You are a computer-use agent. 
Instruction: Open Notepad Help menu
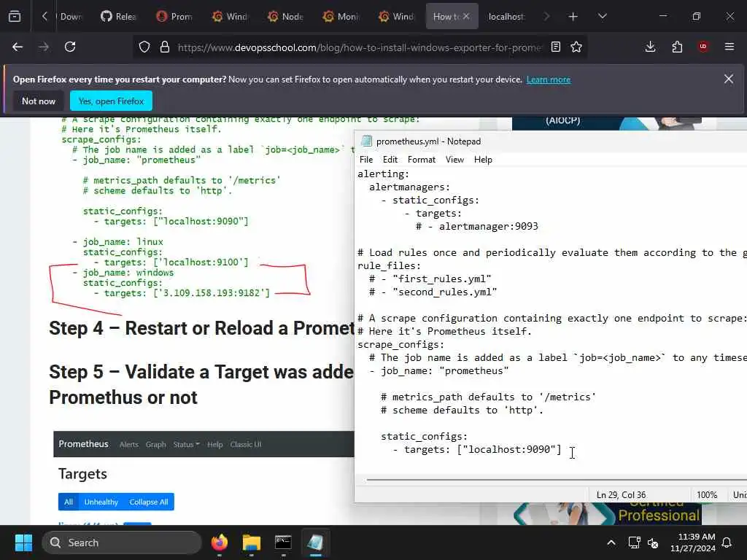pos(483,160)
